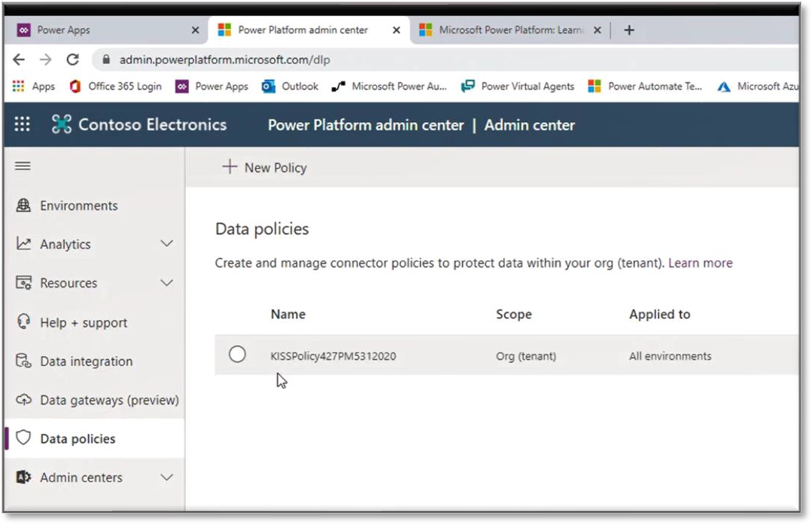Open the KISSPolicy427PM5312020 policy name
The width and height of the screenshot is (812, 524).
[x=333, y=356]
